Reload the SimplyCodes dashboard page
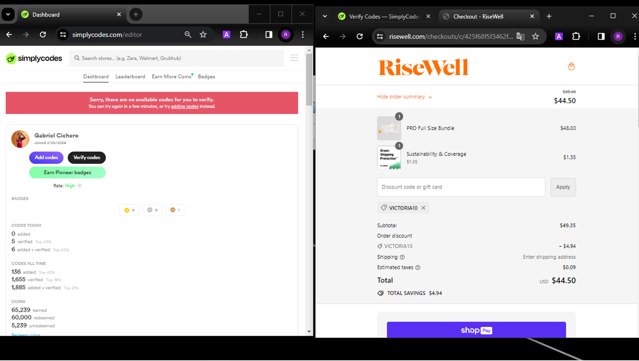The image size is (639, 361). [43, 35]
